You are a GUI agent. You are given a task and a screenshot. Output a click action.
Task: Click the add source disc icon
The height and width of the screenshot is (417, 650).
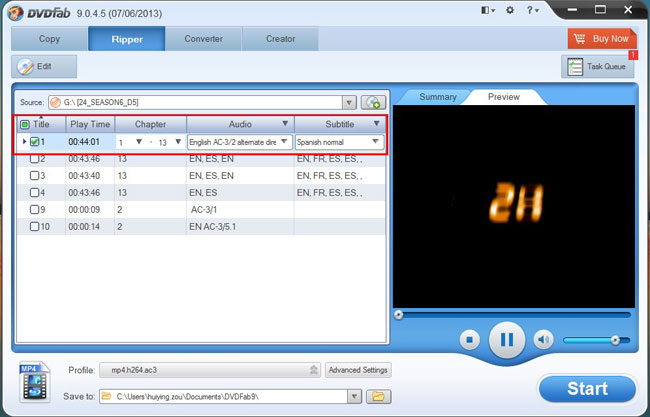click(x=373, y=102)
